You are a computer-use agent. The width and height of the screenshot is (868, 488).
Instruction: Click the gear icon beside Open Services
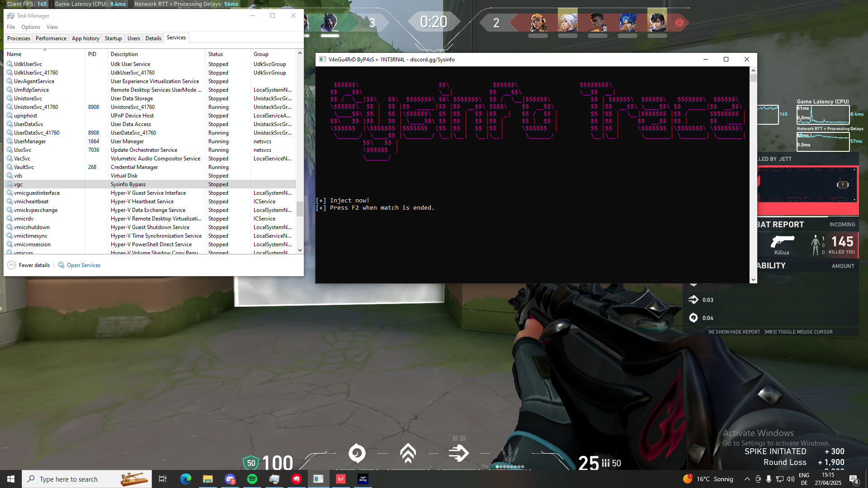[x=61, y=265]
